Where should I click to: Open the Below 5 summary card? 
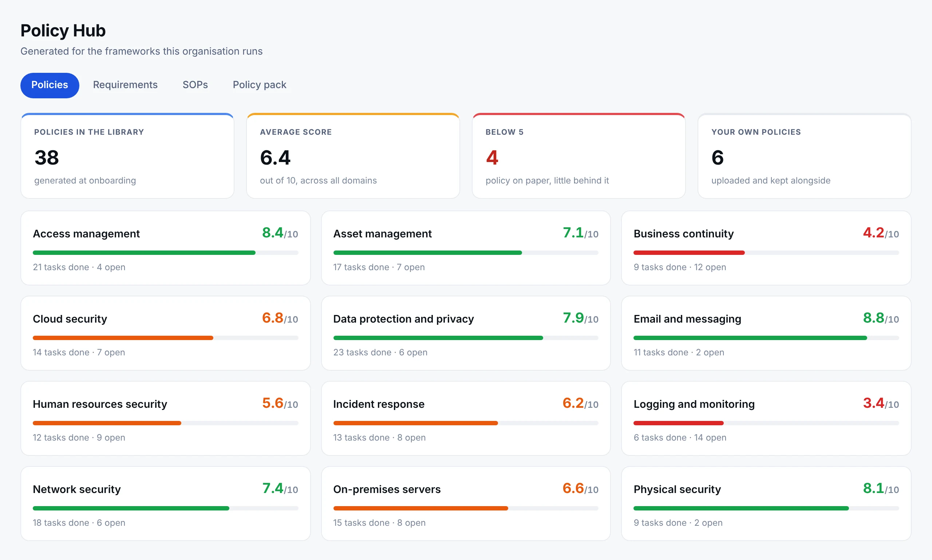tap(579, 156)
